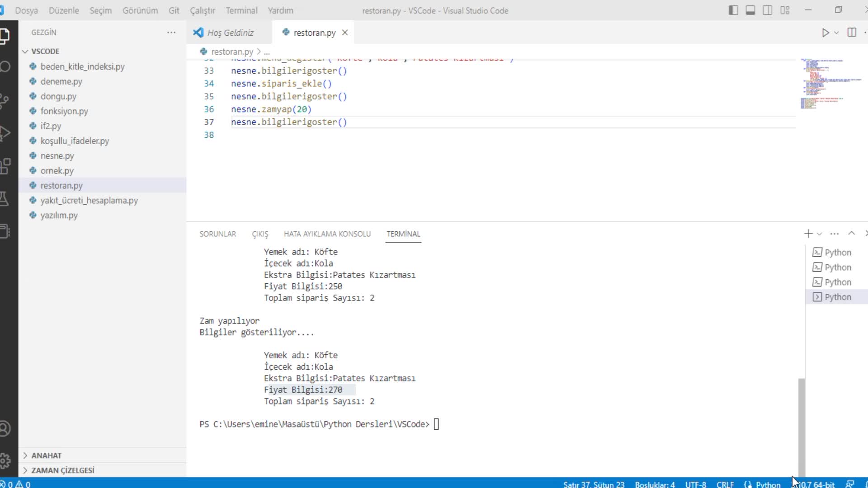This screenshot has height=488, width=868.
Task: Close the restoran.py editor tab
Action: (345, 33)
